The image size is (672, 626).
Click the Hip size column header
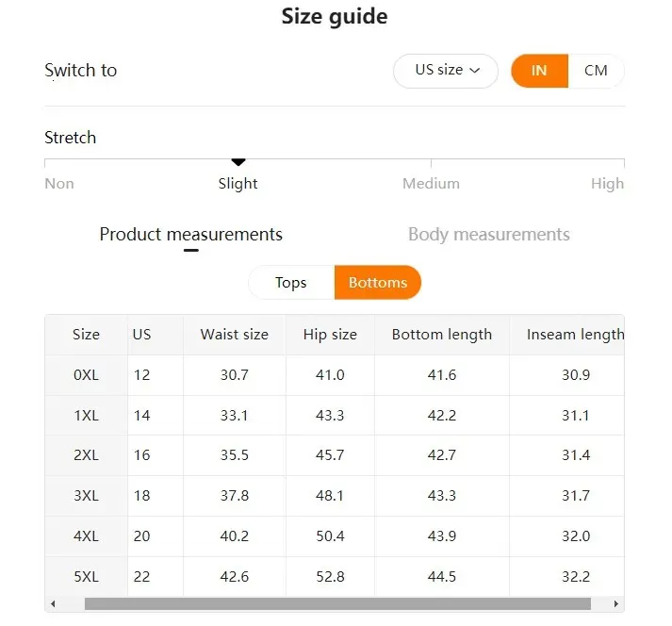(330, 335)
